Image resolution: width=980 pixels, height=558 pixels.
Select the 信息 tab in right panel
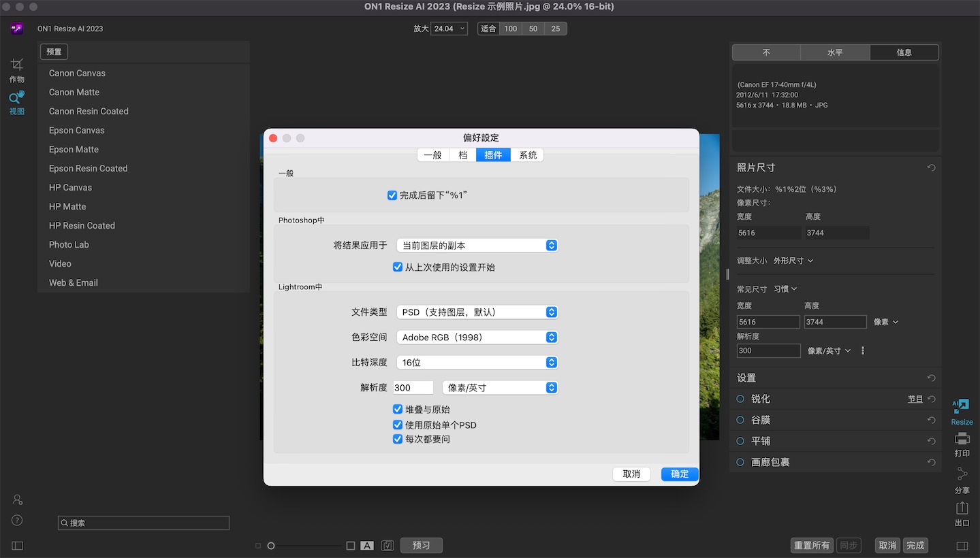point(904,52)
